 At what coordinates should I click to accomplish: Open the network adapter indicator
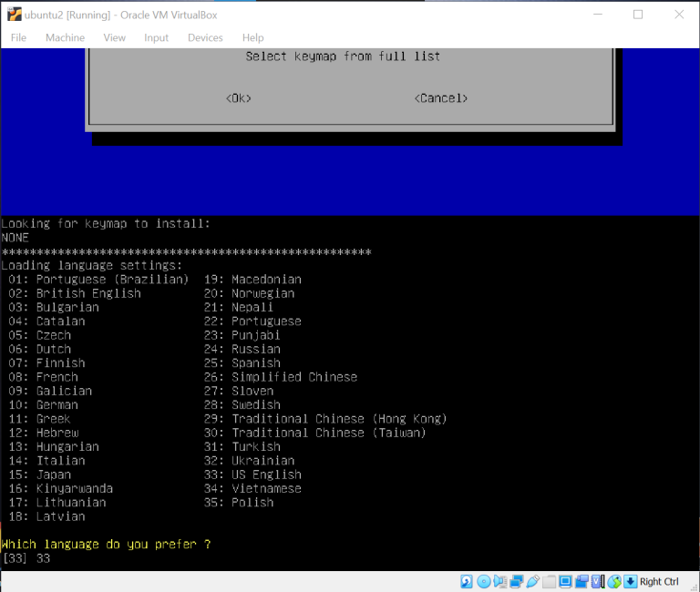(516, 581)
